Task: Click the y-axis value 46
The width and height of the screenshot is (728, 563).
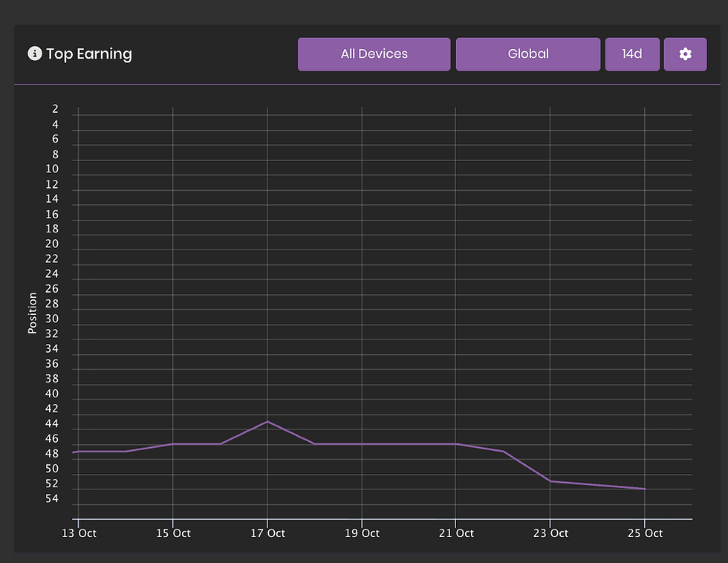Action: 52,439
